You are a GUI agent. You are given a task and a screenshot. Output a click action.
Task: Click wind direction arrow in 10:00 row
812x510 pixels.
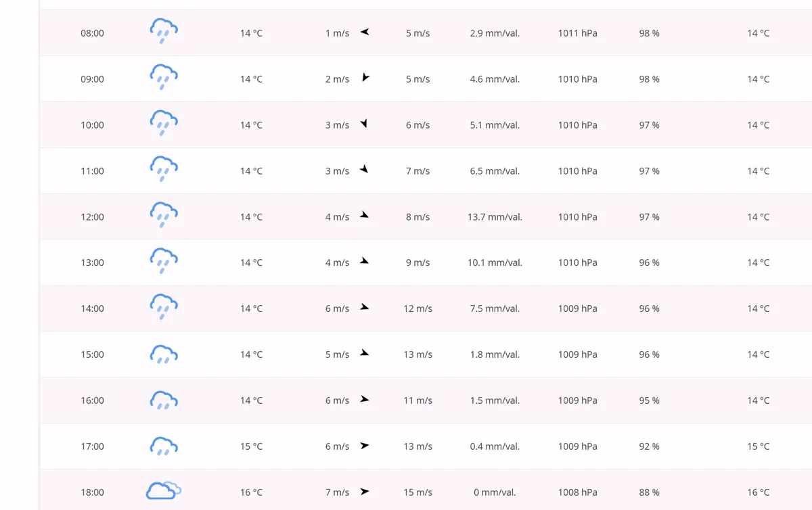364,124
